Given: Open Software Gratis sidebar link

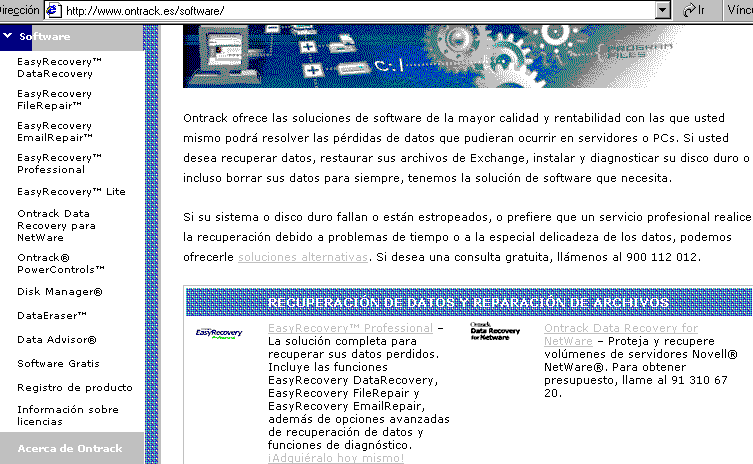Looking at the screenshot, I should coord(58,364).
